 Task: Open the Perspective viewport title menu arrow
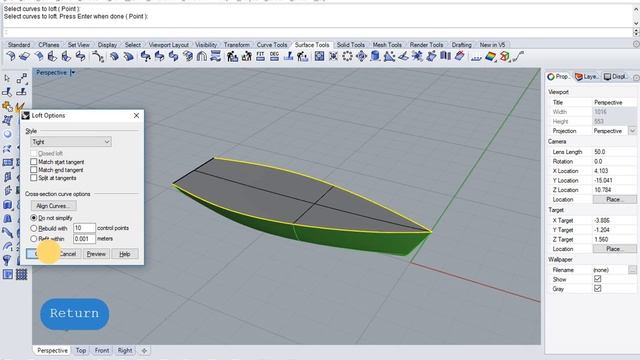[73, 73]
